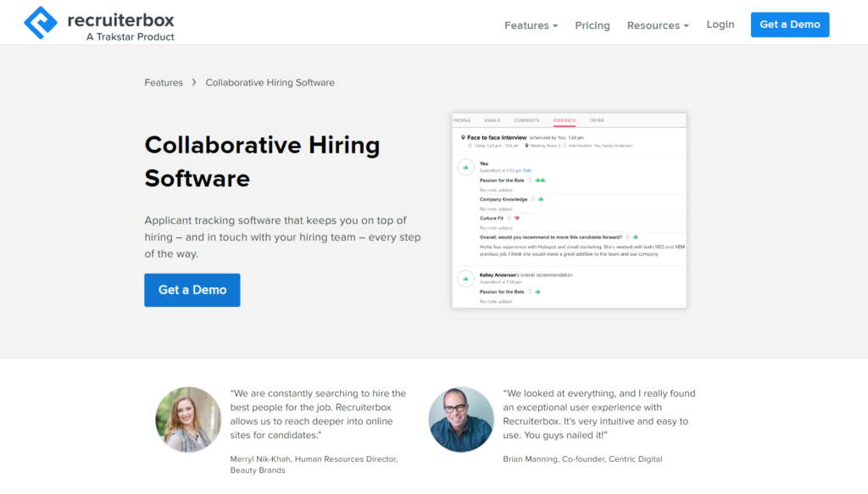Click the Edit link next to Submitted at 1:53 pm
868x494 pixels.
tap(527, 171)
